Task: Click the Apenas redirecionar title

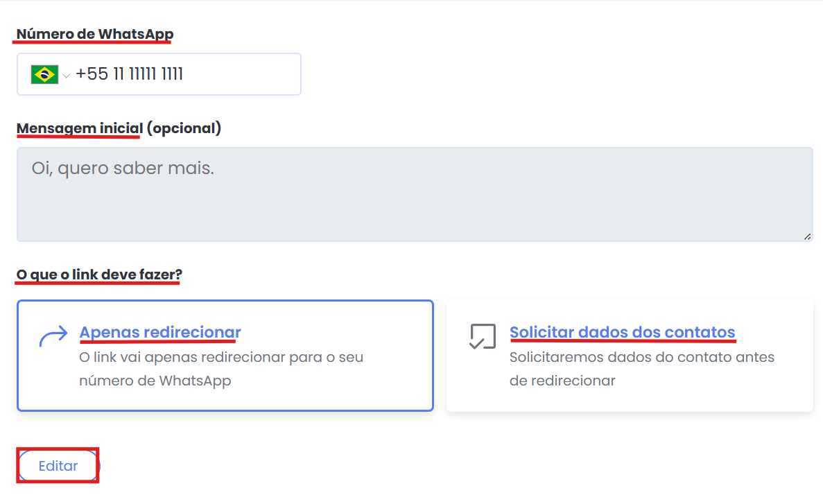Action: pos(160,332)
